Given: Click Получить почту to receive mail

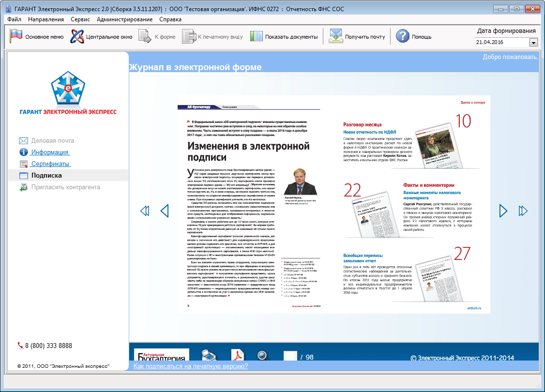Looking at the screenshot, I should pos(357,36).
